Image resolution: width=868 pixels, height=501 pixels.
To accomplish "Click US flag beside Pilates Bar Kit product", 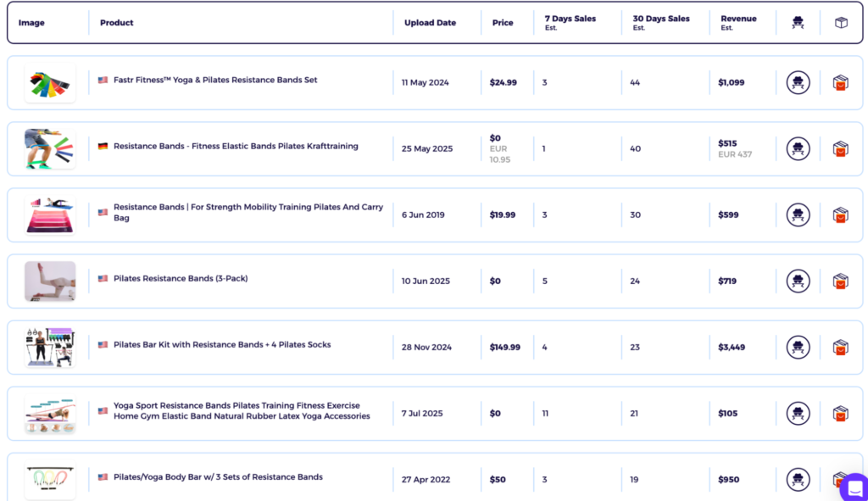I will (x=103, y=345).
